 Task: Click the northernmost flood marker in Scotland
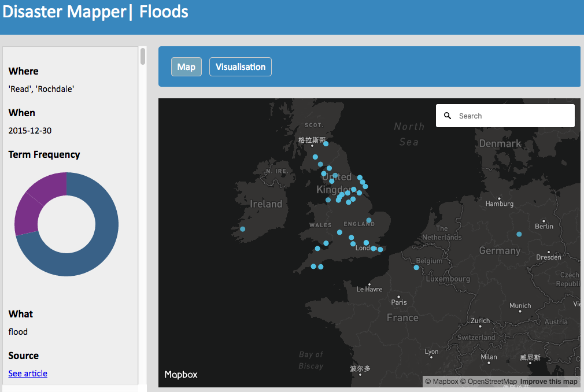tap(326, 144)
